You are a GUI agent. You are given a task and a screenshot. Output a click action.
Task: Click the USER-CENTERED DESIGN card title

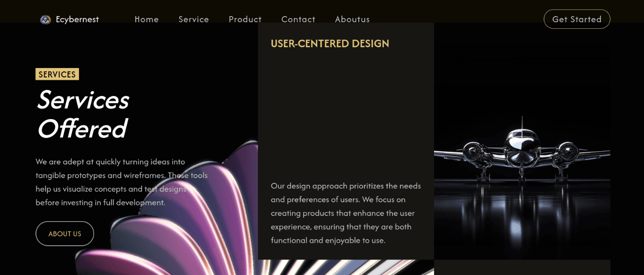[330, 43]
